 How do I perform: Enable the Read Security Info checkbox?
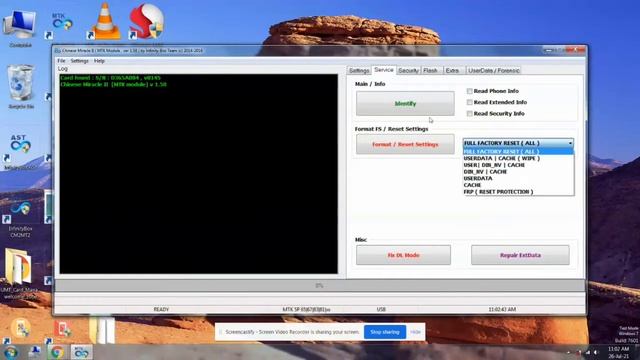pos(469,113)
